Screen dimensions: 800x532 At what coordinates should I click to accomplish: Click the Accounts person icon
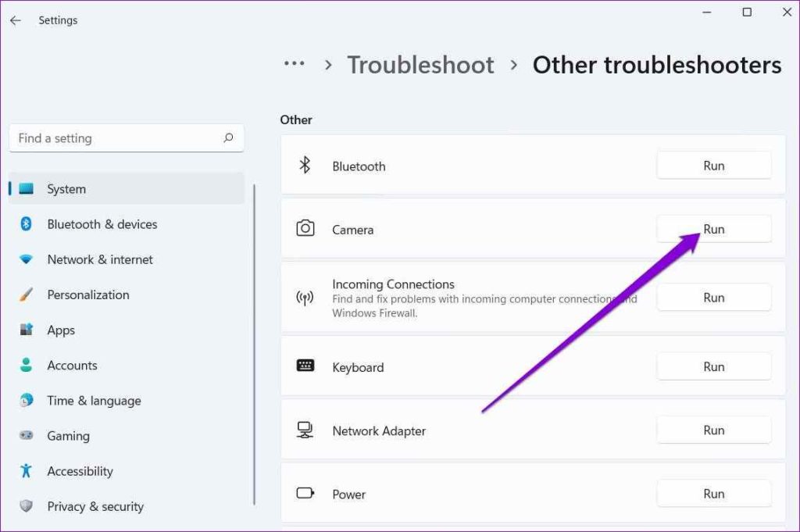(x=26, y=365)
